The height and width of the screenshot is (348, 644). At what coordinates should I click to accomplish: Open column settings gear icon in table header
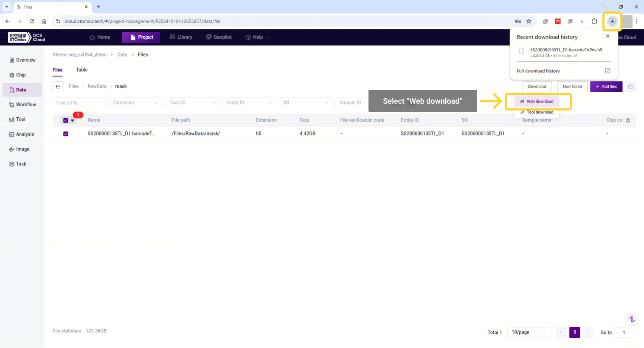(628, 120)
